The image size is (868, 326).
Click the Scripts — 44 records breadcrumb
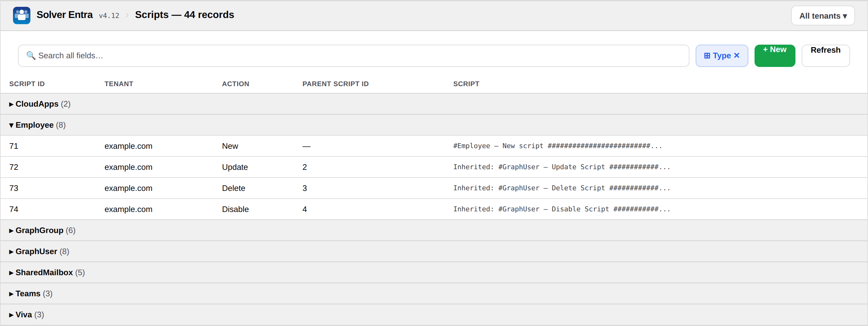coord(184,15)
